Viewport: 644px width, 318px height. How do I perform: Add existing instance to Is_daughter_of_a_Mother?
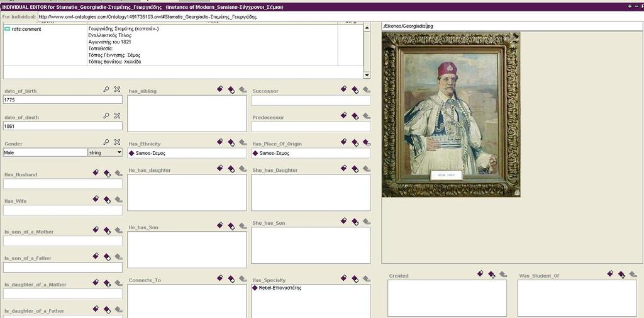(107, 283)
